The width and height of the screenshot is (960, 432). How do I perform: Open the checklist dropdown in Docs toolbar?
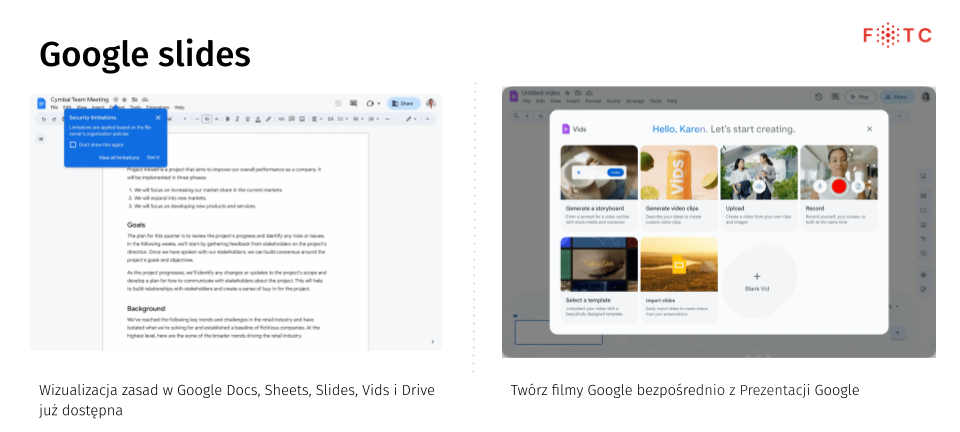coord(343,119)
